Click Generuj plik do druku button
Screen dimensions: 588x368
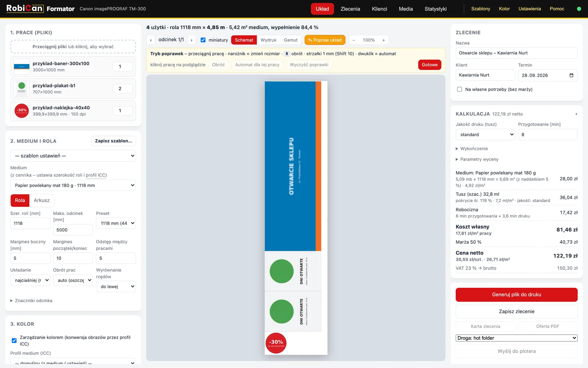[516, 295]
